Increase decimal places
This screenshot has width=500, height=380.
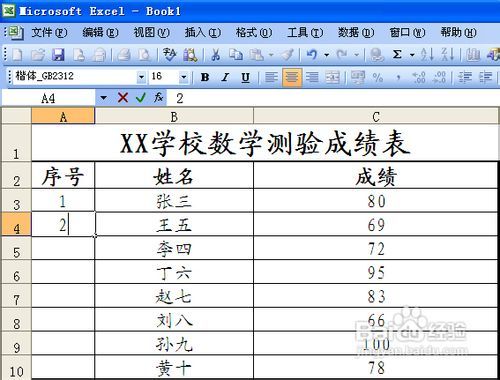click(419, 78)
